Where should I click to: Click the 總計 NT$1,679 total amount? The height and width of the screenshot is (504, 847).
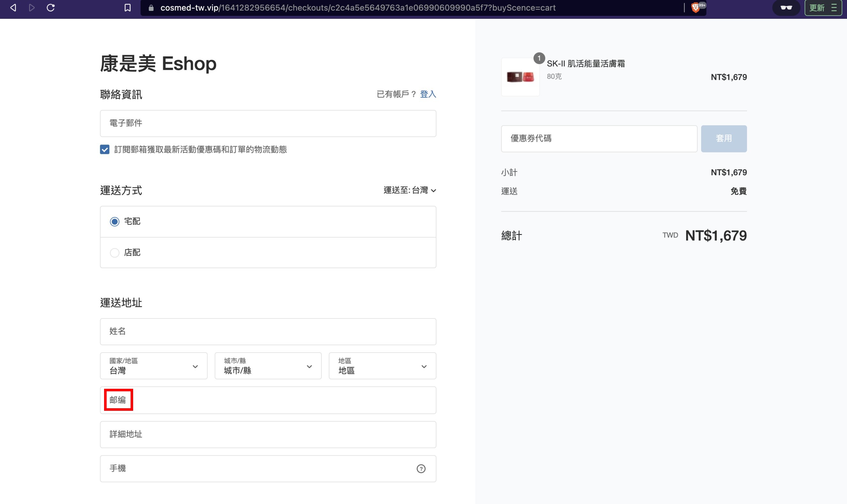click(716, 236)
